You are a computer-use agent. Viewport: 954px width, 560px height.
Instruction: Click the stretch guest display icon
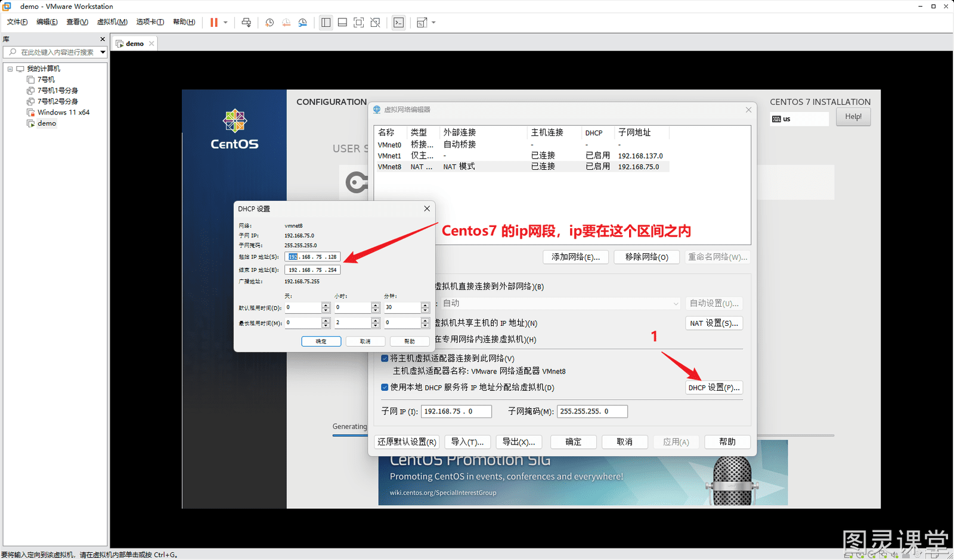[422, 23]
